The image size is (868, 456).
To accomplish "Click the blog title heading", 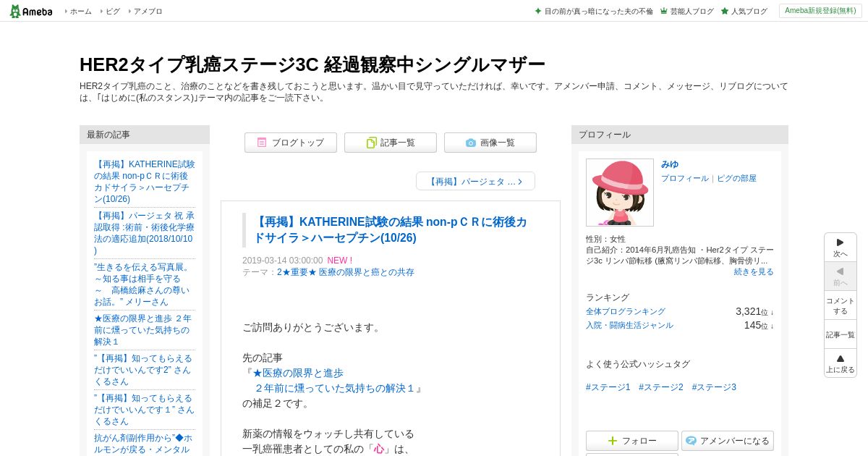I will (312, 64).
